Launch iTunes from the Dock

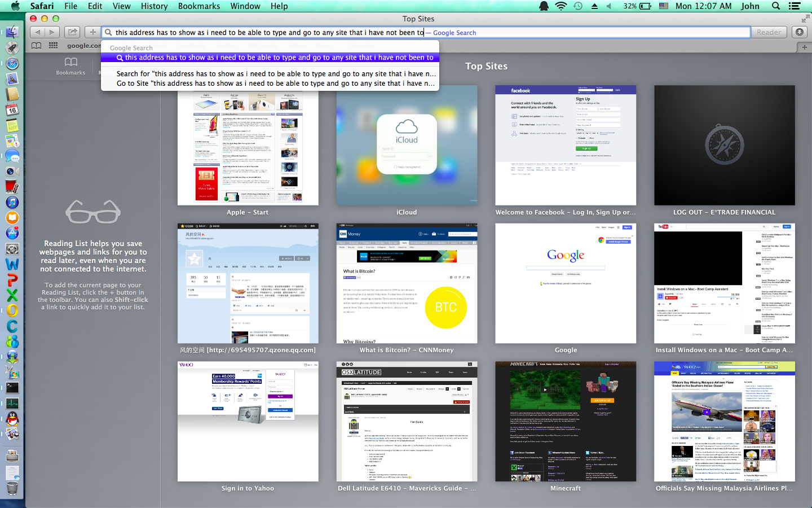[x=12, y=202]
